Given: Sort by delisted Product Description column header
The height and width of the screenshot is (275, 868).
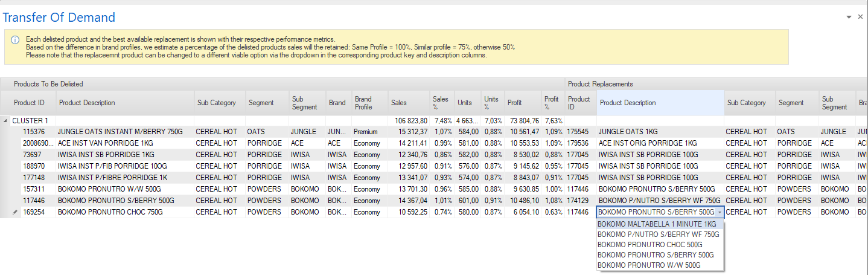Looking at the screenshot, I should (x=125, y=103).
